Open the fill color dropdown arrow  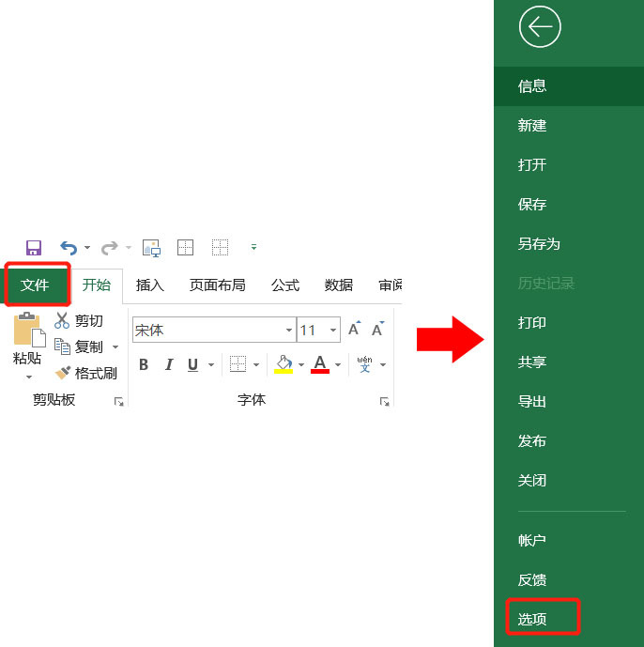click(301, 365)
